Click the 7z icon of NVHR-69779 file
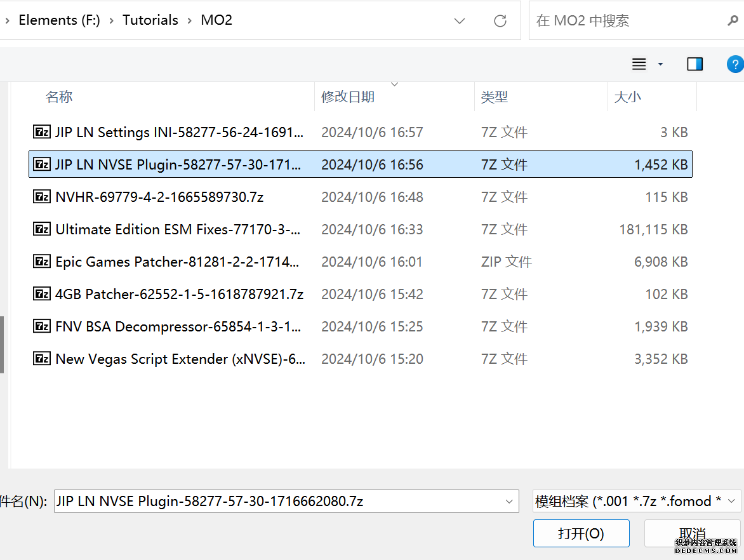This screenshot has width=744, height=560. [42, 197]
